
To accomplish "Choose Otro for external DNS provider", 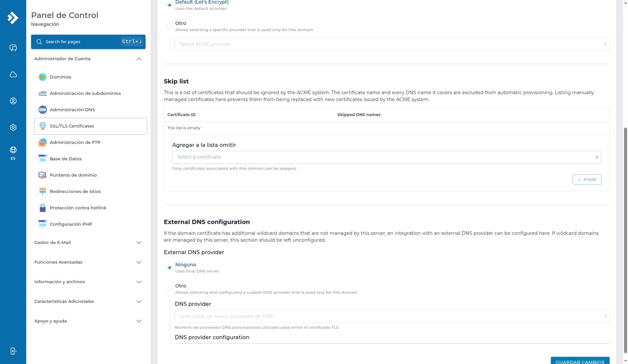I will pos(170,289).
